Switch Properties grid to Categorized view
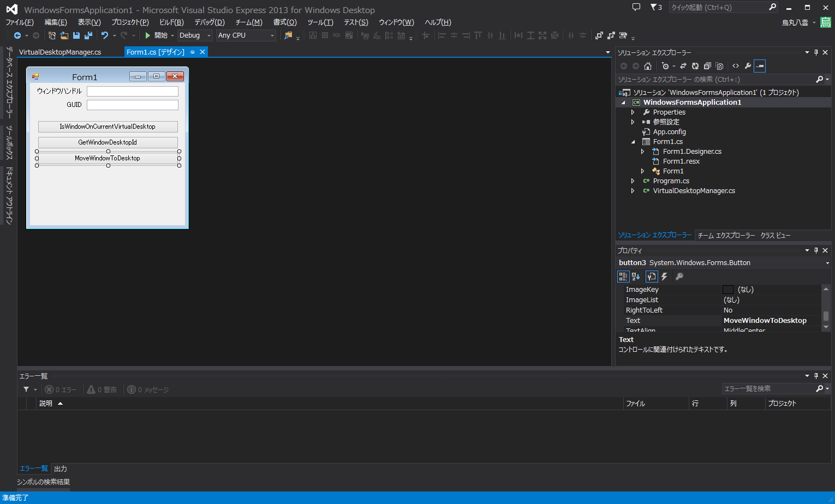 (x=623, y=277)
